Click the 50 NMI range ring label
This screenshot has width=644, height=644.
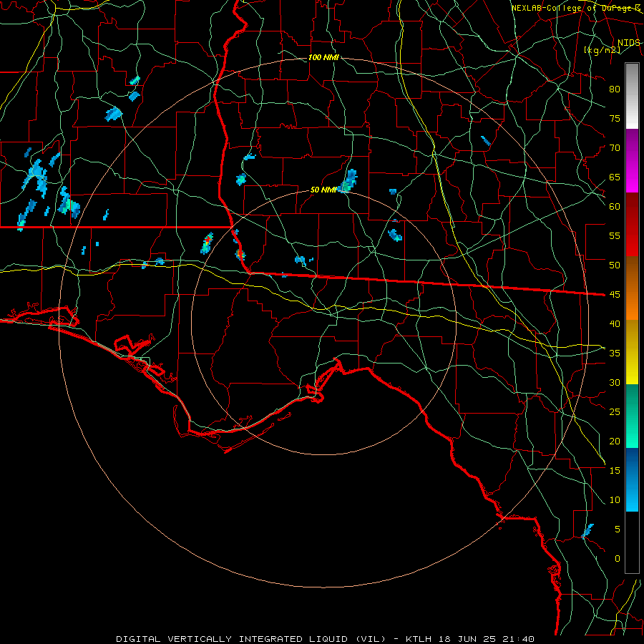pyautogui.click(x=323, y=190)
